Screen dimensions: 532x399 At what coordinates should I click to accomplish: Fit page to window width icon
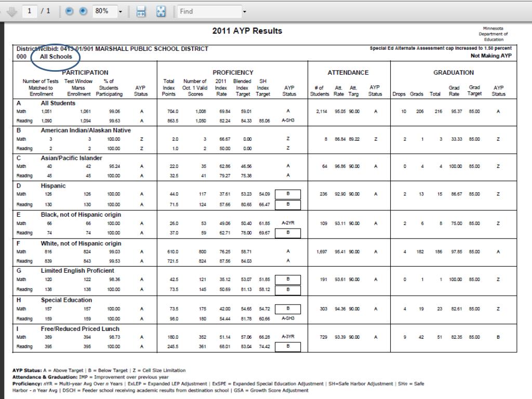[x=141, y=11]
